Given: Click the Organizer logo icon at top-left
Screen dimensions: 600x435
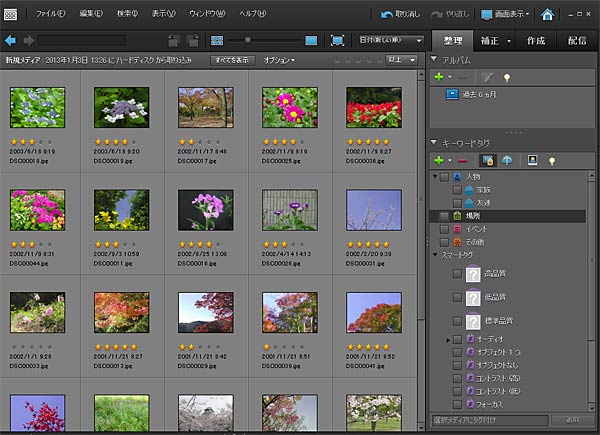Looking at the screenshot, I should coord(10,15).
